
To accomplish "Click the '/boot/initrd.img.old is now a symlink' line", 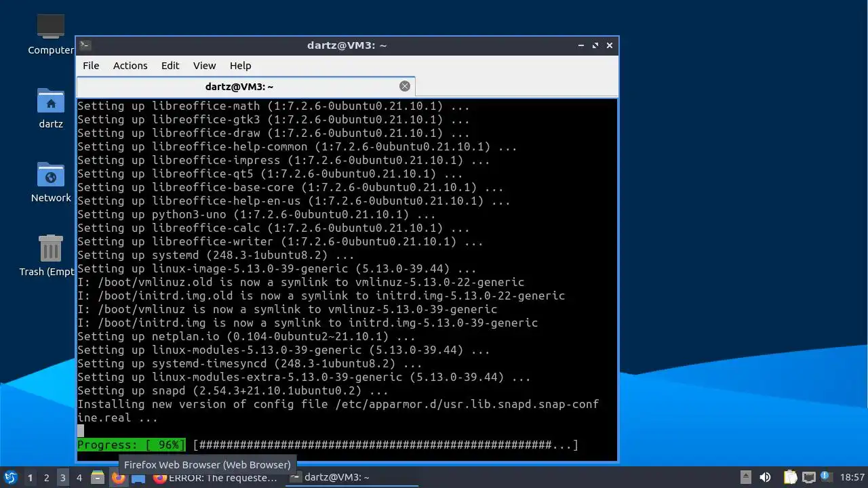I will pos(321,296).
